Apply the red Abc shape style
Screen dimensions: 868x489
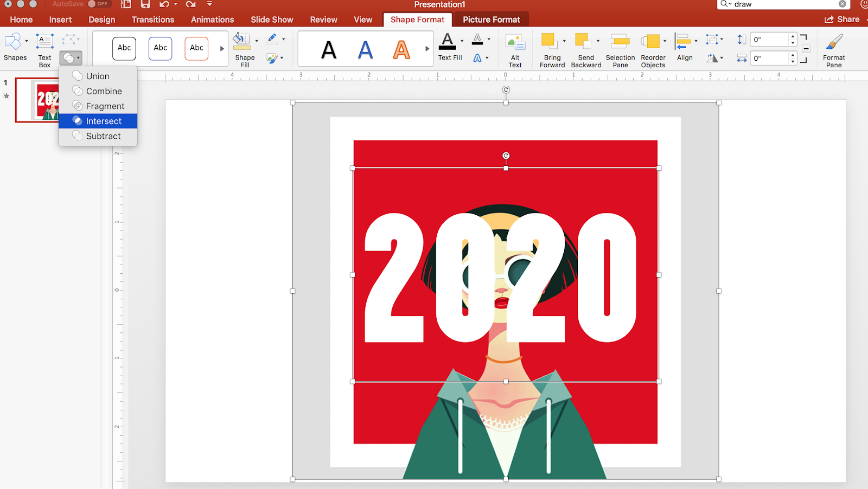pyautogui.click(x=196, y=48)
